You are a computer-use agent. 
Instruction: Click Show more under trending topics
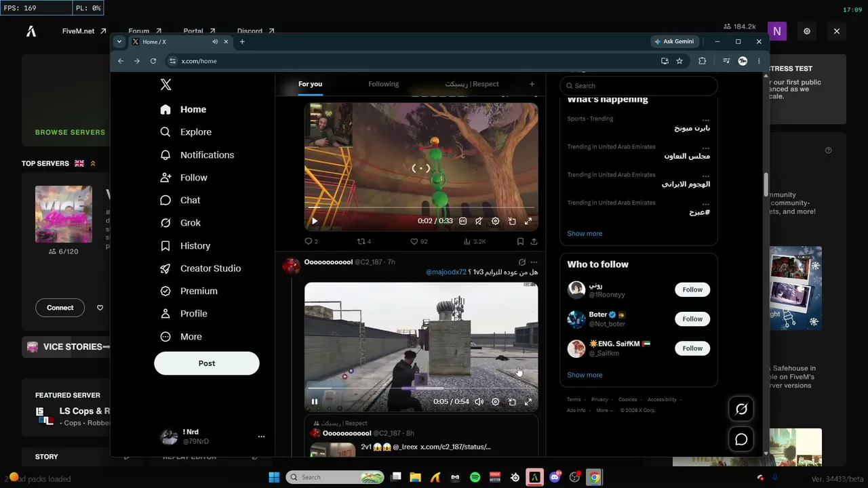click(585, 234)
